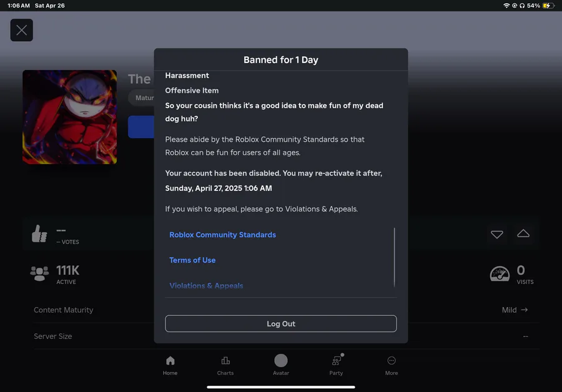Click the "Server Size" row label
This screenshot has width=562, height=392.
tap(52, 336)
